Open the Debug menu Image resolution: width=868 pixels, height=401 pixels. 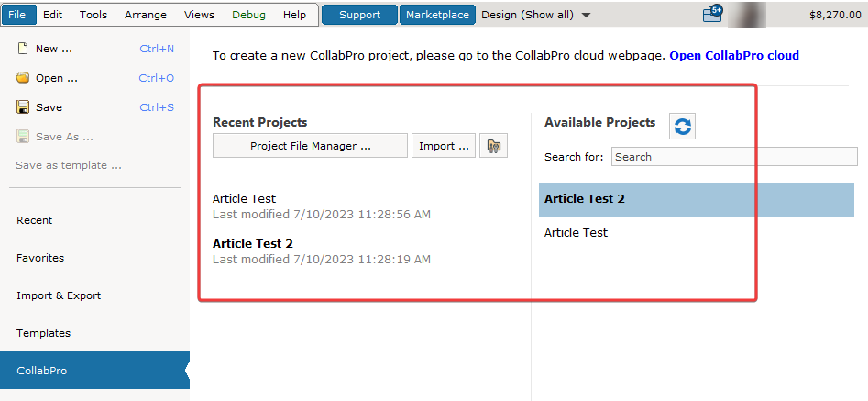(248, 15)
